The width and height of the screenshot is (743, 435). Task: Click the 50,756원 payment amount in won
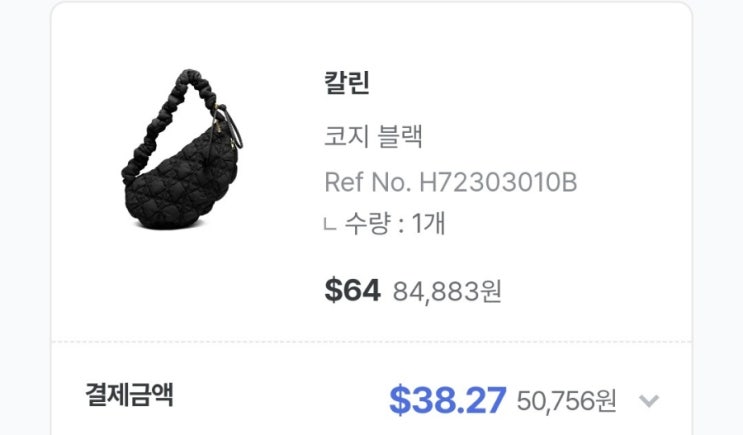[x=567, y=401]
